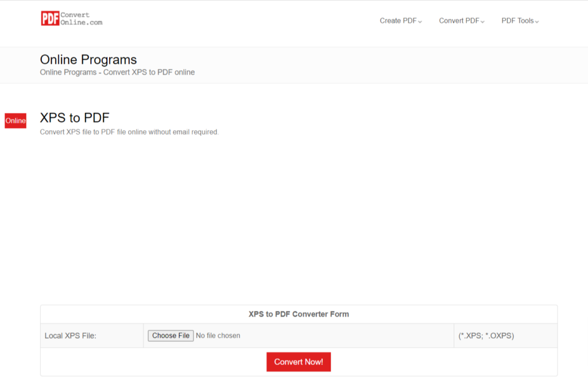The image size is (588, 380).
Task: Click the PDF Tools chevron arrow
Action: coord(537,22)
